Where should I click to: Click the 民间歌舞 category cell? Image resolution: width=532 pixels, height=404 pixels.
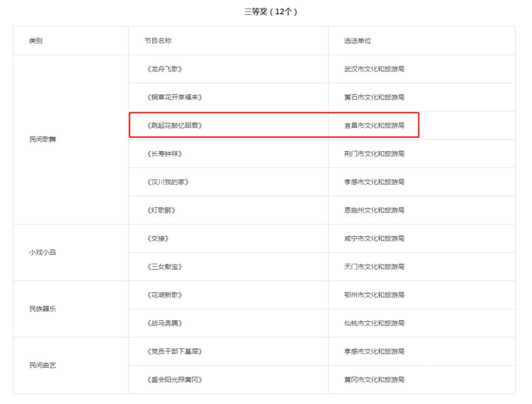click(42, 139)
